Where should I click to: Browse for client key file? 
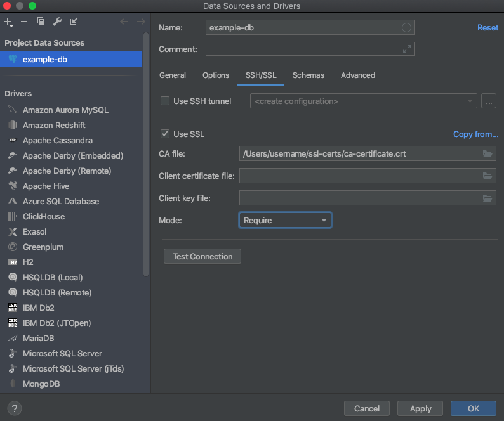(x=487, y=198)
